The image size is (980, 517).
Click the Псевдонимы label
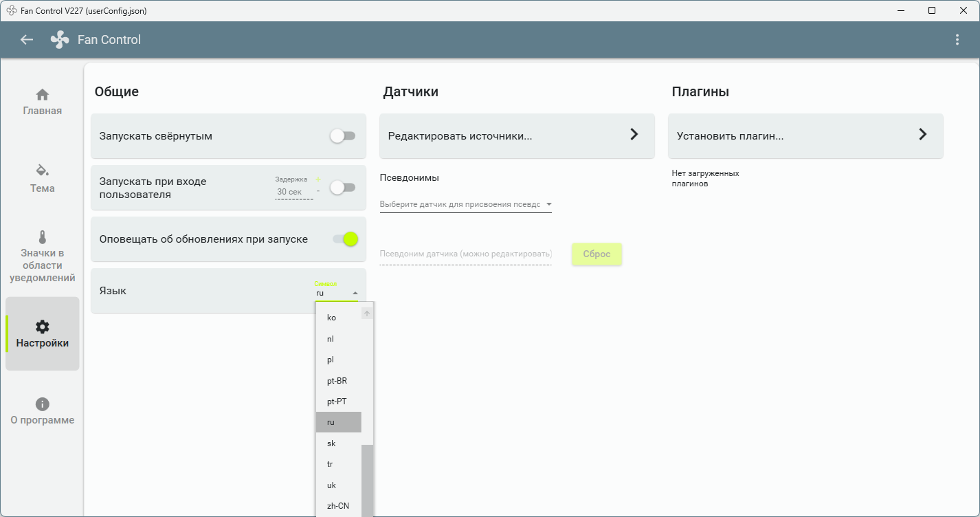coord(410,177)
